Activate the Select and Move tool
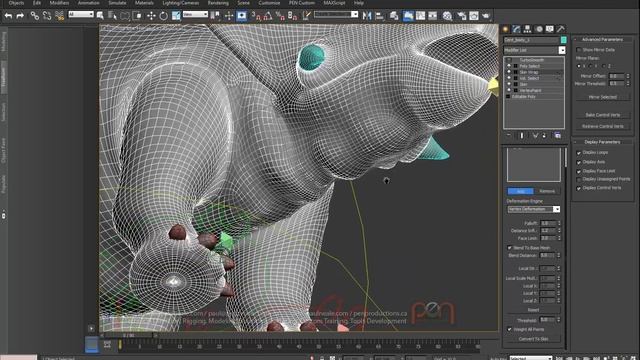This screenshot has width=640, height=360. (151, 16)
